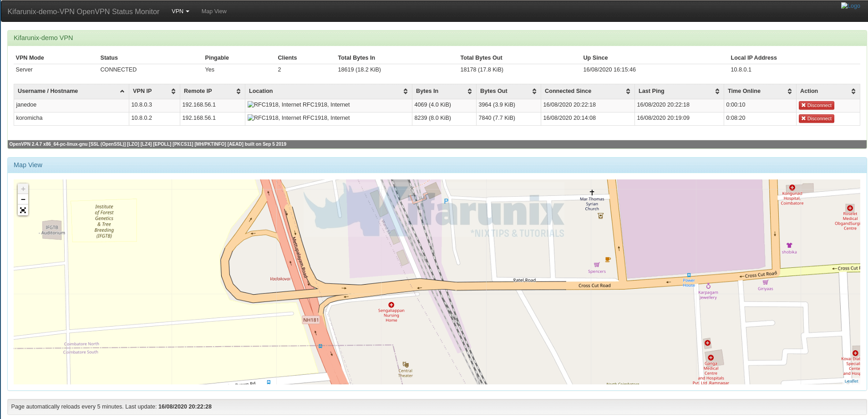Select the koromicha username cell
Screen dimensions: 868x419
(x=71, y=118)
